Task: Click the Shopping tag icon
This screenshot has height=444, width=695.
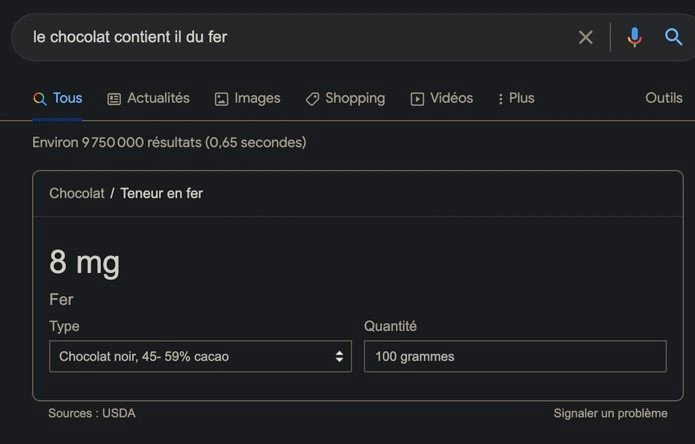Action: click(312, 99)
